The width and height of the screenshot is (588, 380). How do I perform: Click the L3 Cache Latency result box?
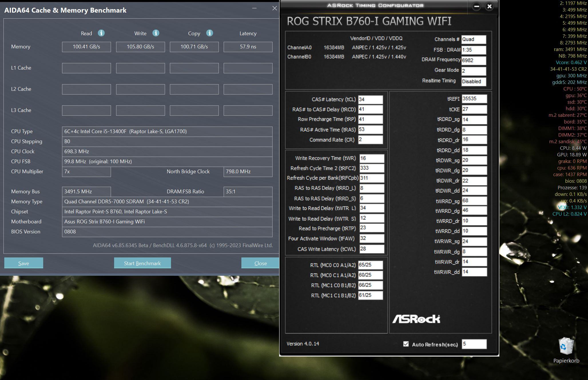[248, 110]
